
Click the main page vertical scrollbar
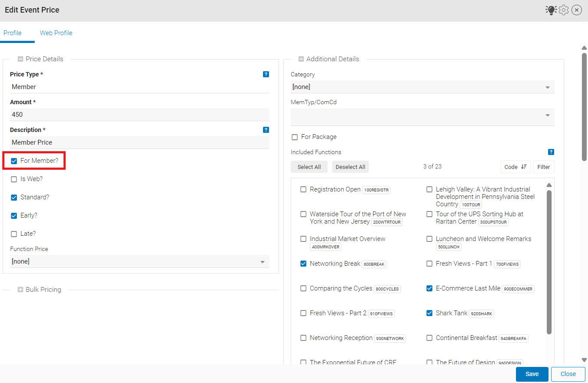584,107
